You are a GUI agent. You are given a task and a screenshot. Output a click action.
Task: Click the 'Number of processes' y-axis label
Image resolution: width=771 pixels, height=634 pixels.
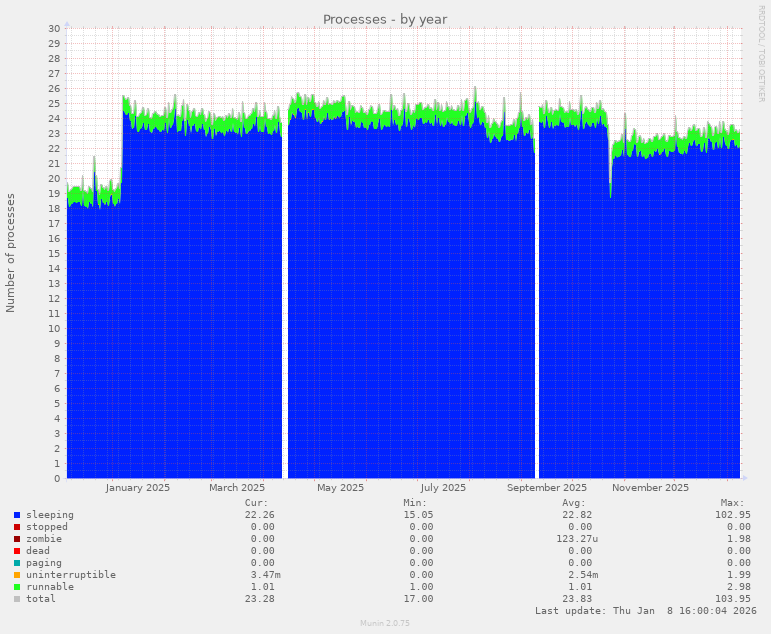[x=11, y=253]
